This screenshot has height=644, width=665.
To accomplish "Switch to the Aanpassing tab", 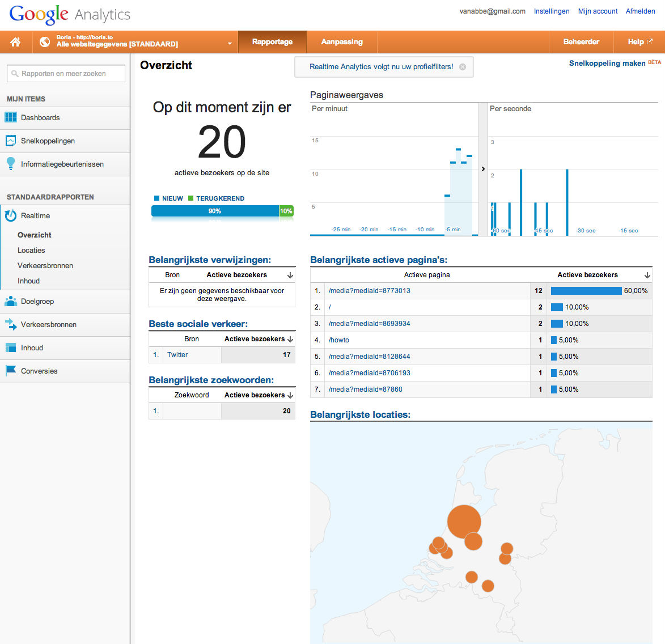I will pos(341,42).
